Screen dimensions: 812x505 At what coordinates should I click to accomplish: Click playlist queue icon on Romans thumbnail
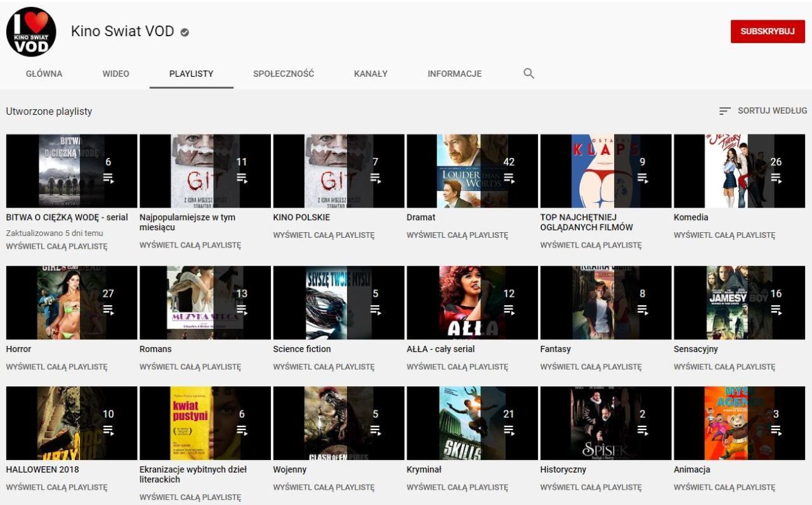pos(242,310)
